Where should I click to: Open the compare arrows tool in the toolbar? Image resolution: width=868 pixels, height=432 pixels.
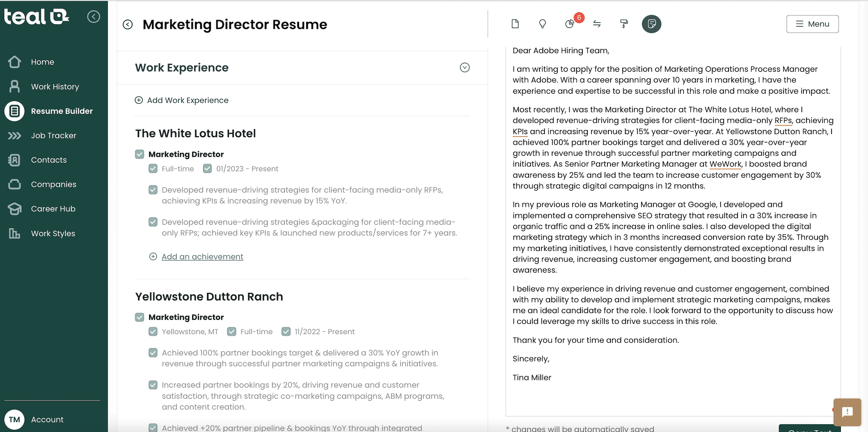pos(597,24)
